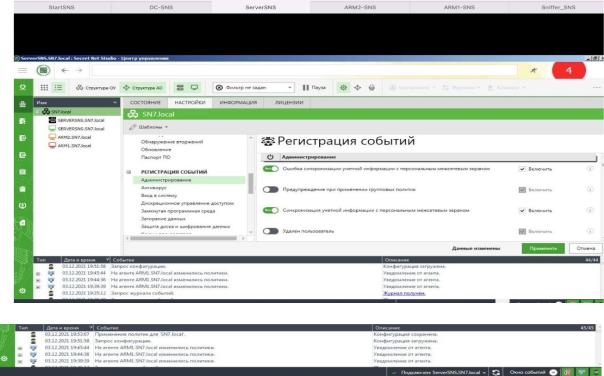Viewport: 604px width, 376px height.
Task: Open the Шаблоны dropdown
Action: pos(149,127)
